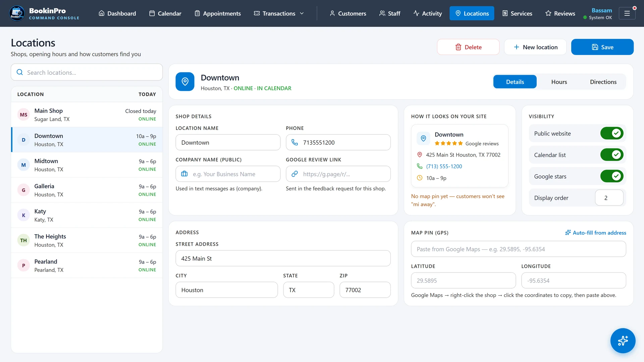Screen dimensions: 644x362
Task: Click the G avatar for Galleria
Action: 23,190
